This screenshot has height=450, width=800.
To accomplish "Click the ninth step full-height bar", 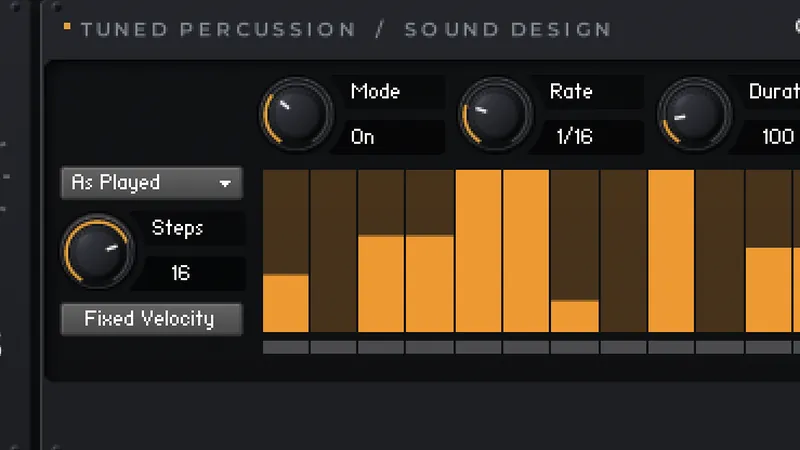I will 671,251.
